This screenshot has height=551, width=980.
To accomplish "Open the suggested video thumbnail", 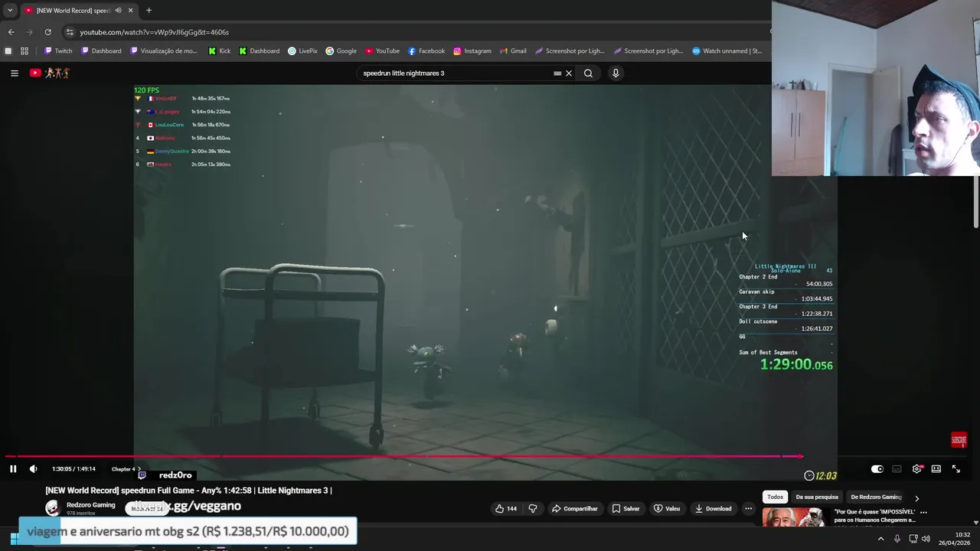I will click(795, 517).
